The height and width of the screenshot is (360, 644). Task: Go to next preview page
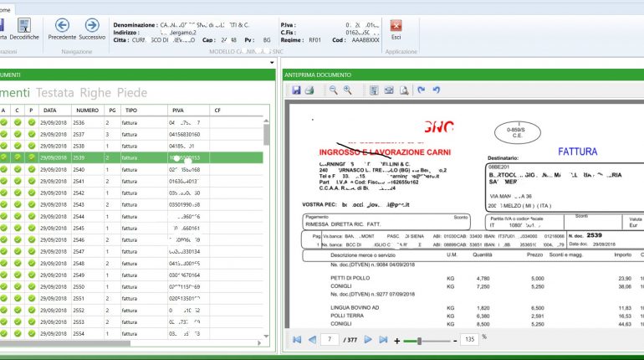368,339
